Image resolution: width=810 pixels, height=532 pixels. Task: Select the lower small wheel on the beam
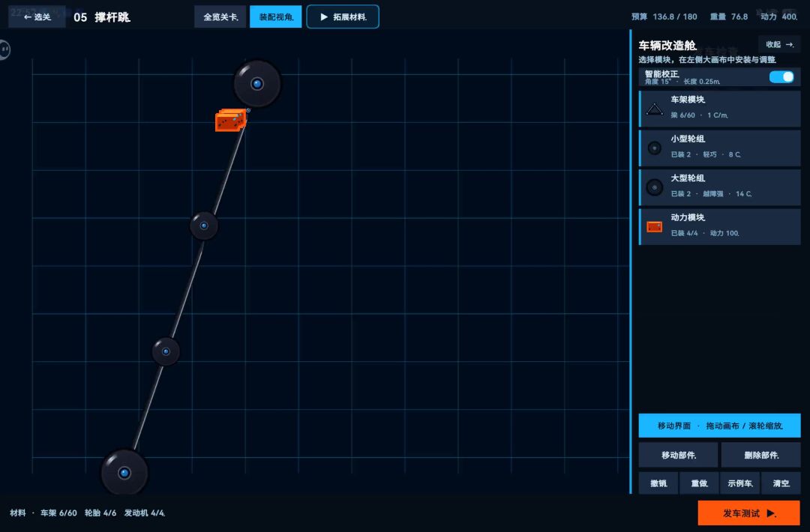[166, 351]
